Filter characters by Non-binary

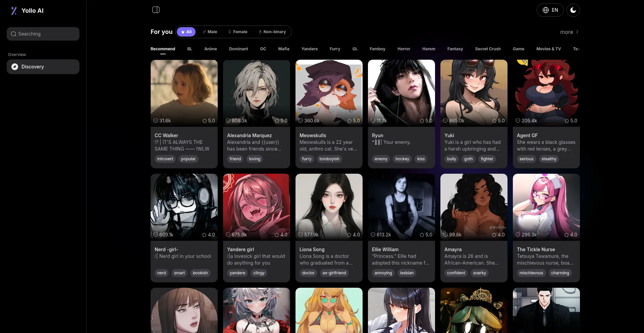pyautogui.click(x=272, y=32)
